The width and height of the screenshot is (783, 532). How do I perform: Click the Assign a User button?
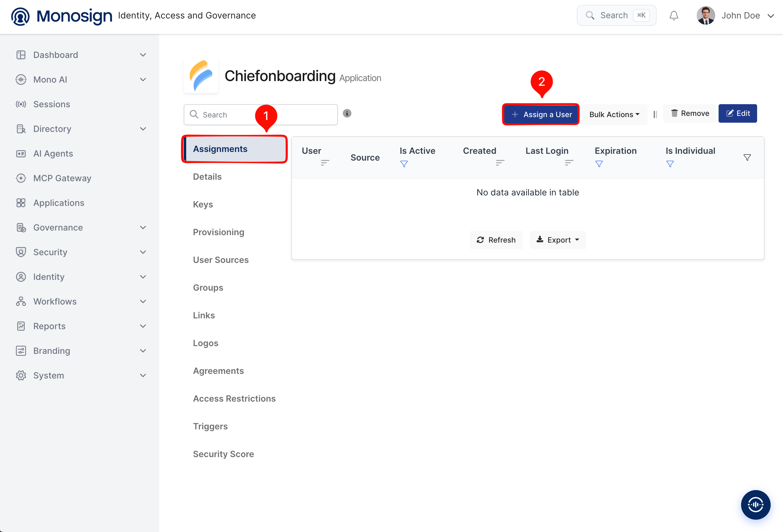click(541, 115)
